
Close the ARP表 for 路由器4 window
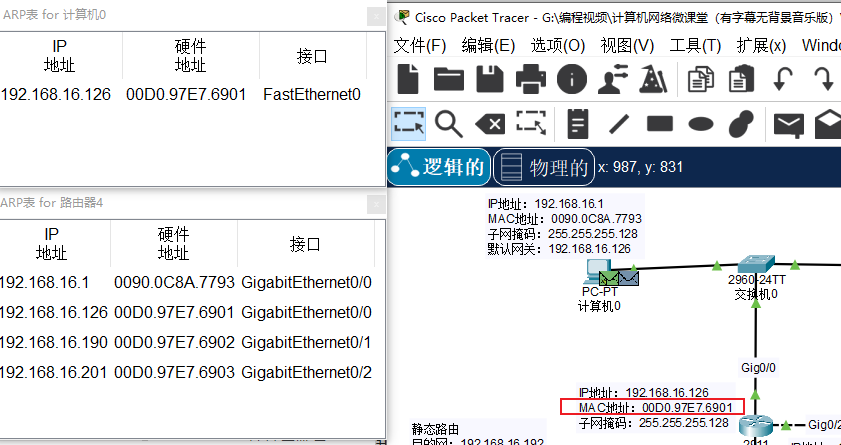click(376, 204)
